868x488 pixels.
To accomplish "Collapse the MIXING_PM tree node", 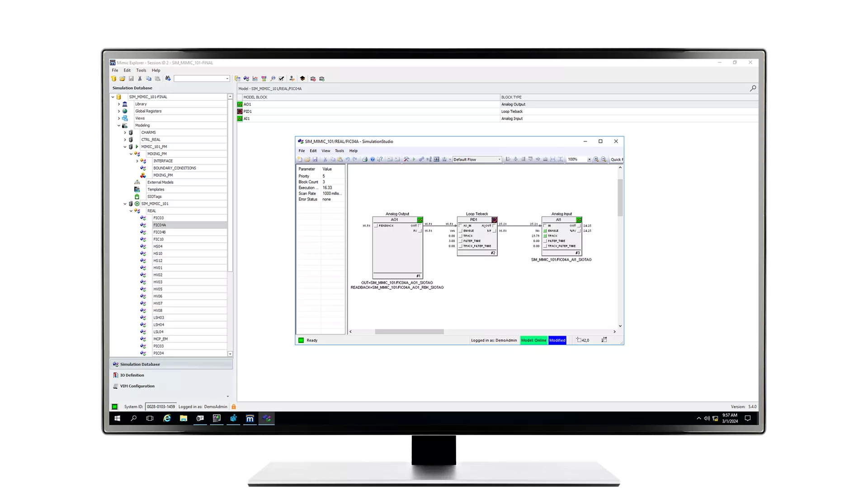I will pos(130,154).
